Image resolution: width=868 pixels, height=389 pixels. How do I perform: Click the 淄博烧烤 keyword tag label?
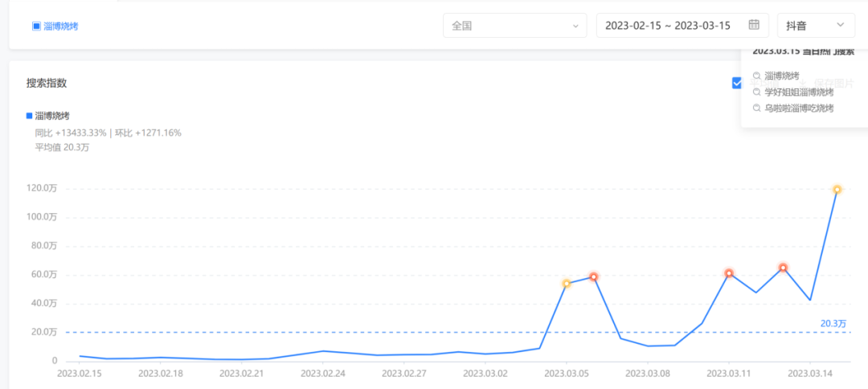[61, 26]
